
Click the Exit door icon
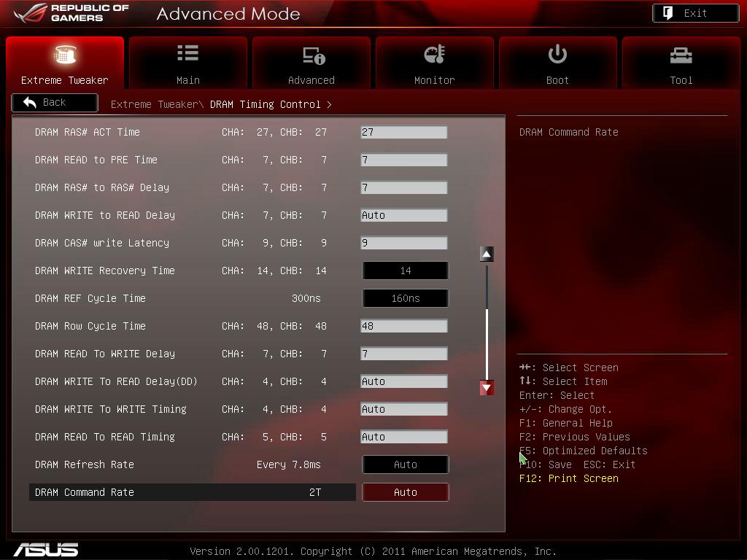668,13
